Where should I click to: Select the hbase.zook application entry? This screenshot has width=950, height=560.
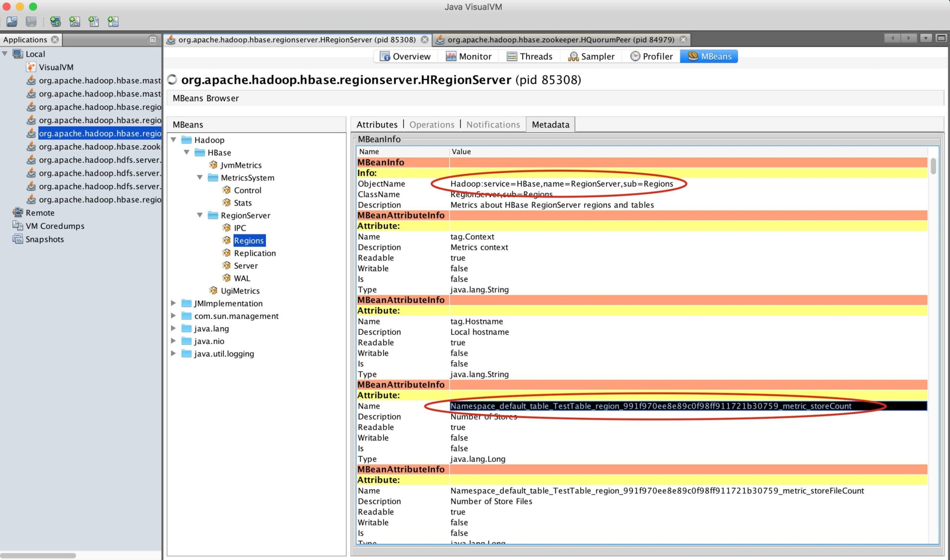tap(99, 147)
